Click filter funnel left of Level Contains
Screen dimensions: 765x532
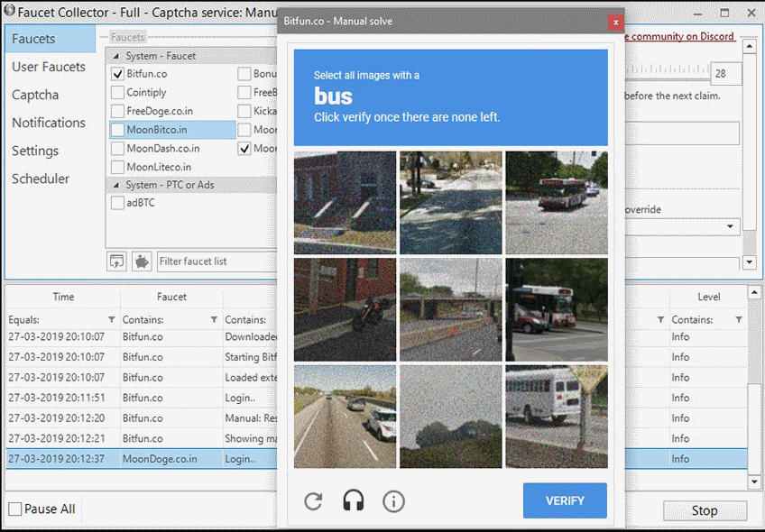[660, 319]
